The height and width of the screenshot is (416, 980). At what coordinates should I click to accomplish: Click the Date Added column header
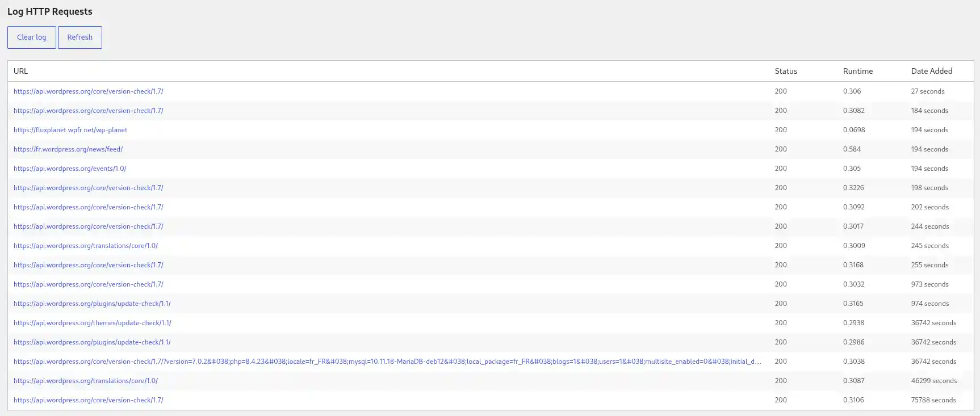[932, 71]
